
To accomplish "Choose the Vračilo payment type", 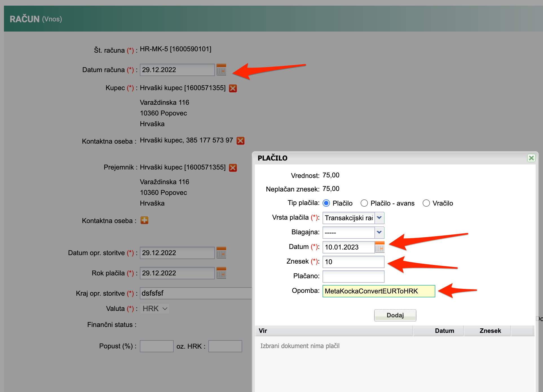I will [426, 203].
